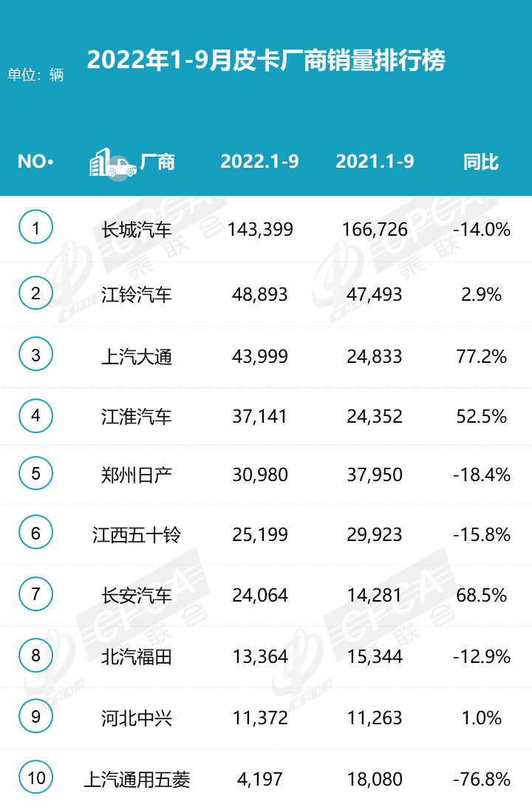Click the rank 1 circle badge
The height and width of the screenshot is (810, 532).
[x=36, y=228]
